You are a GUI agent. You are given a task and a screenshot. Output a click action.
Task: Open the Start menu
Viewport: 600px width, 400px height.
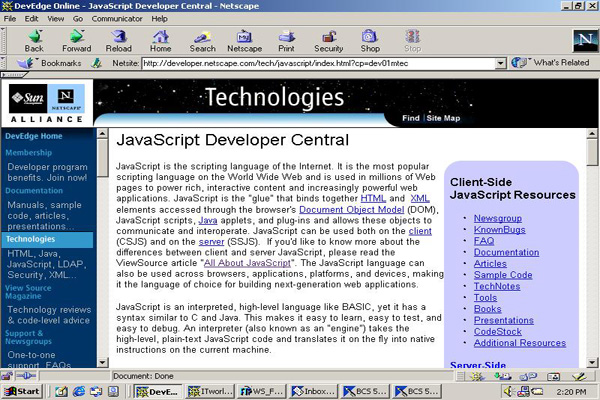click(22, 391)
